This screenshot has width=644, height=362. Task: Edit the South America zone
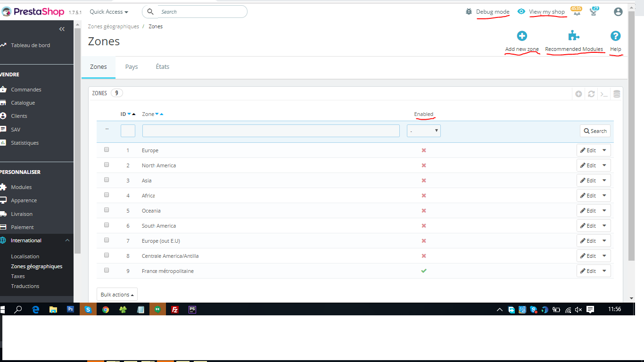(x=588, y=226)
